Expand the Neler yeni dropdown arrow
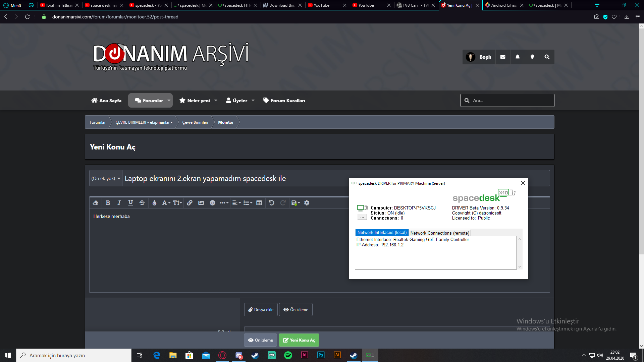This screenshot has width=644, height=362. coord(216,101)
